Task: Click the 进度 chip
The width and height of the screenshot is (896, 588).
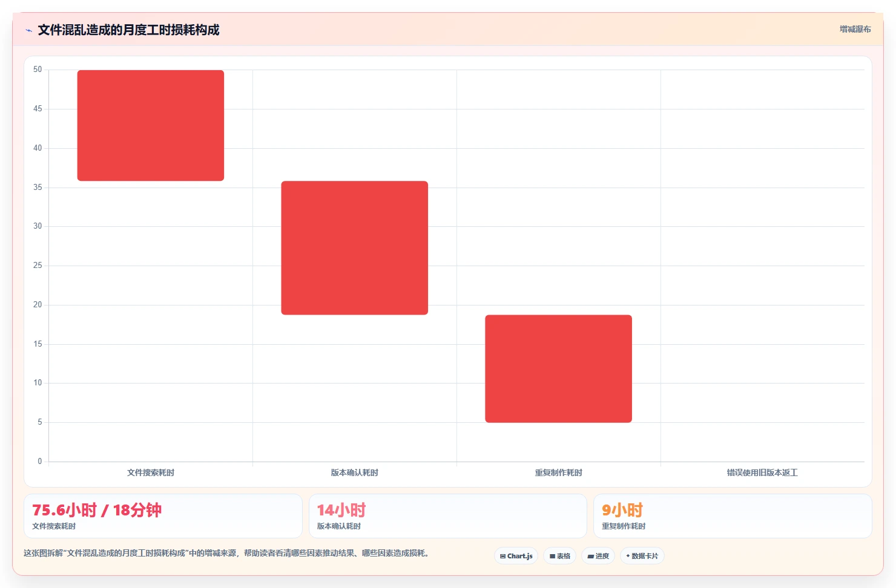Action: tap(598, 556)
